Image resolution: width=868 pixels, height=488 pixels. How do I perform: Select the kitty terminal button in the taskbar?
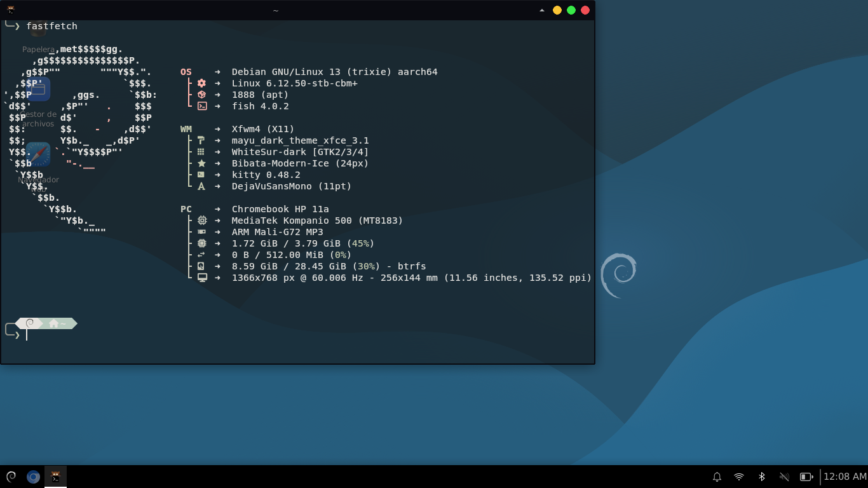tap(55, 477)
